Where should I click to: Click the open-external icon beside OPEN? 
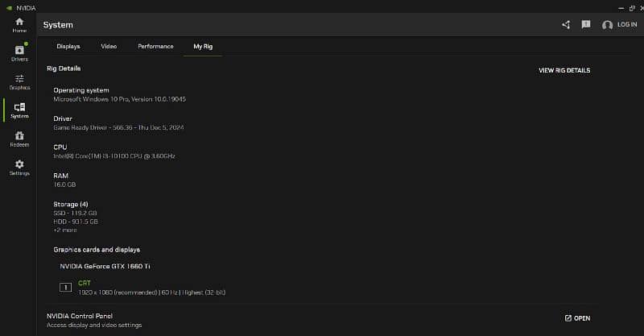568,318
